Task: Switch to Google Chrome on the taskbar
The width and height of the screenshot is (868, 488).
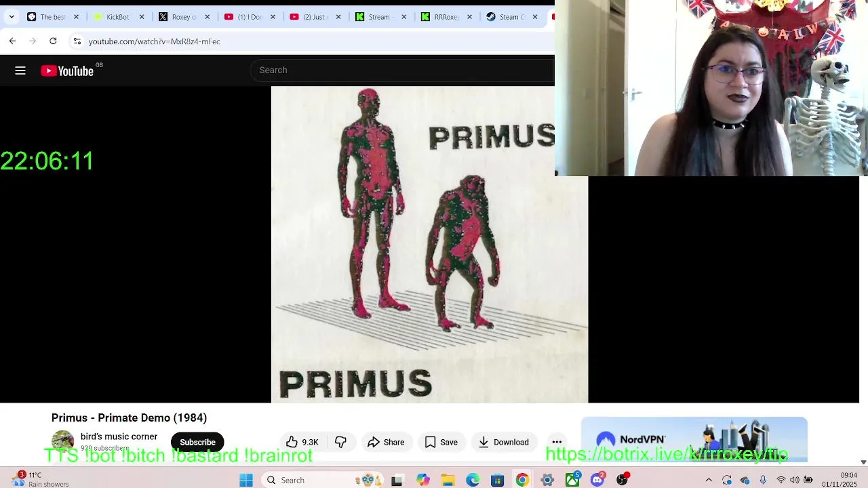Action: click(x=522, y=480)
